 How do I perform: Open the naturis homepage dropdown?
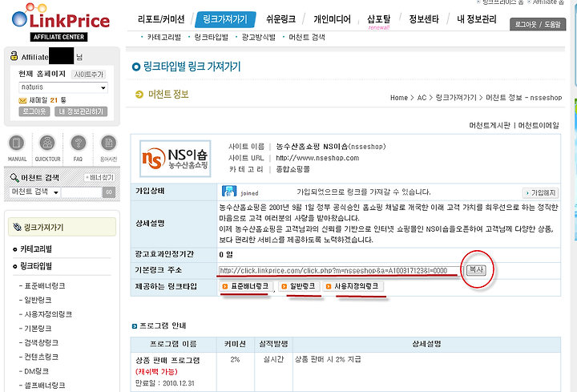63,87
